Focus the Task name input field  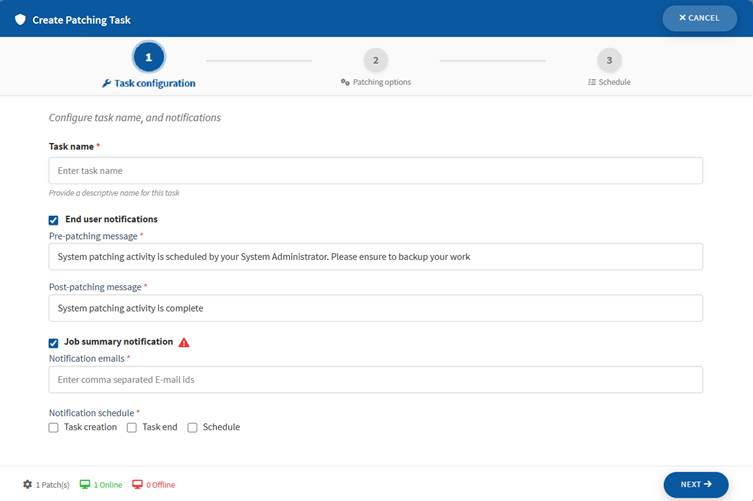[x=375, y=171]
